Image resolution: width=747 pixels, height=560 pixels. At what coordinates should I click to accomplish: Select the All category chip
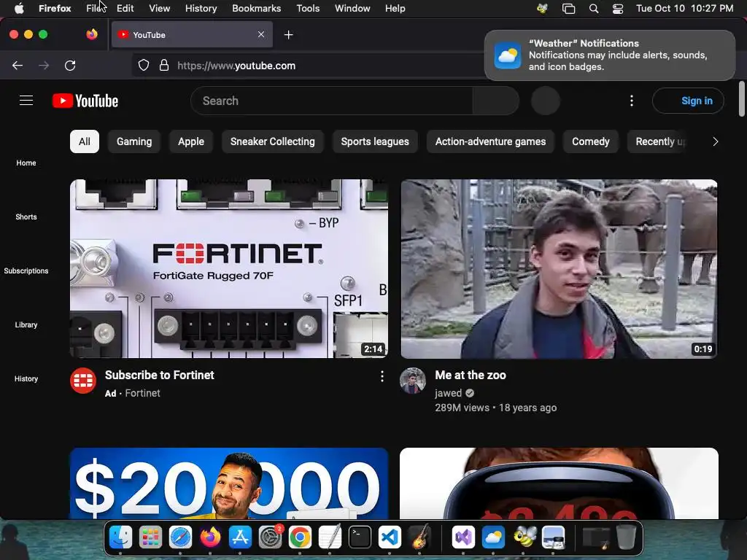[85, 141]
